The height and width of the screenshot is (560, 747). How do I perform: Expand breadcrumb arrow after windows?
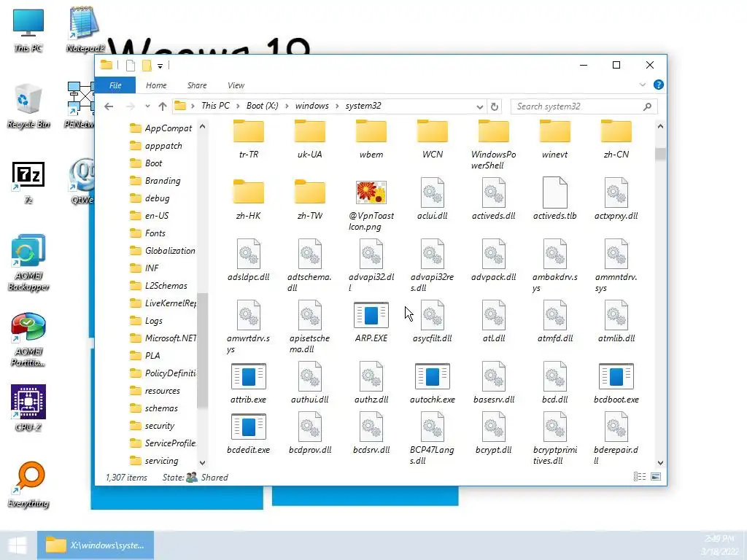point(337,106)
